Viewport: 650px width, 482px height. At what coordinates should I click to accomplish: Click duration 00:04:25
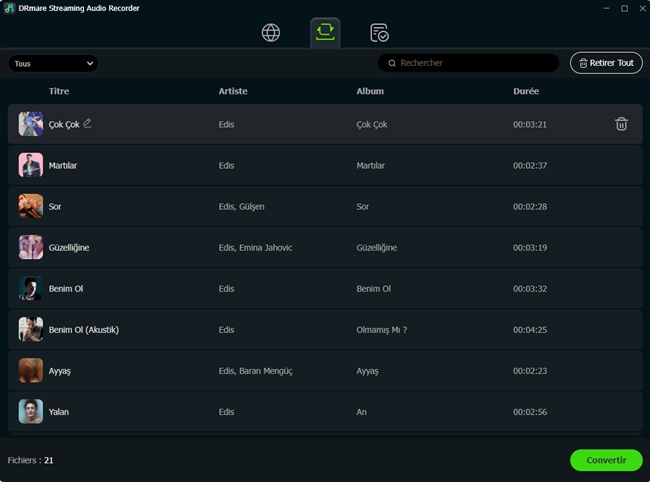[x=530, y=330]
